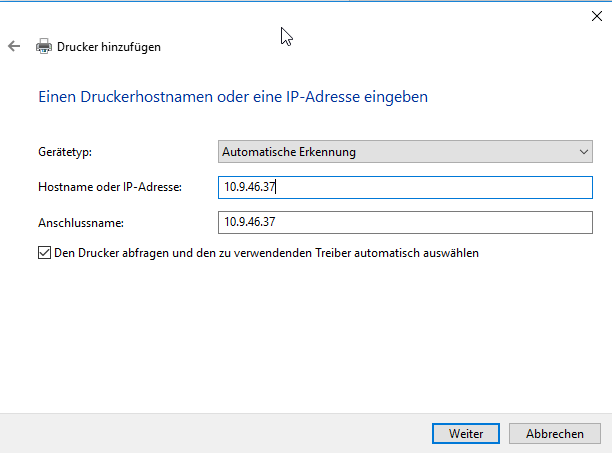Select the Automatische Erkennung text in Gerätetyp
The height and width of the screenshot is (453, 612).
click(289, 152)
